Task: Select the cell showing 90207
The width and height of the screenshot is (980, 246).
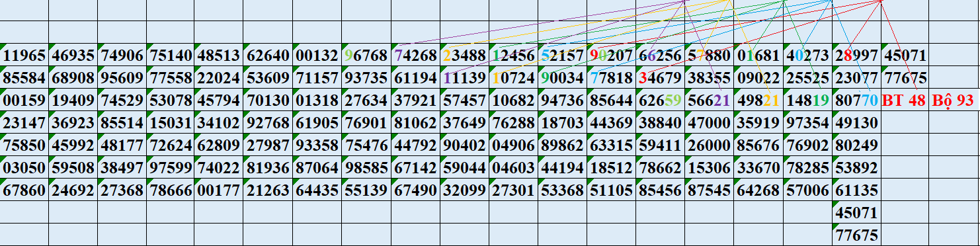Action: 611,56
